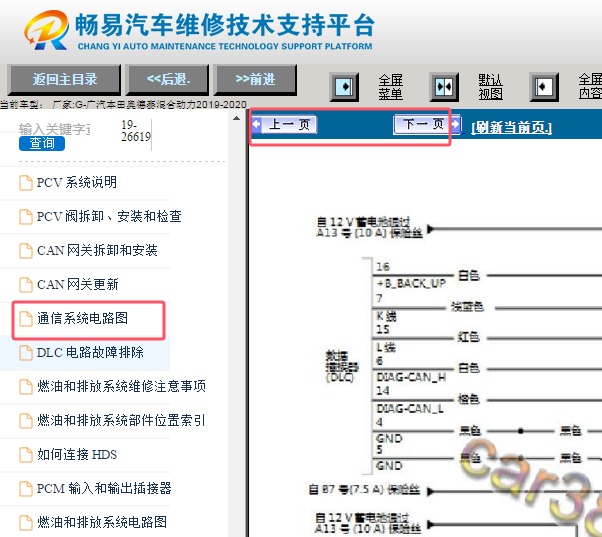Image resolution: width=602 pixels, height=537 pixels.
Task: Click the blue 查询 button
Action: 42,143
